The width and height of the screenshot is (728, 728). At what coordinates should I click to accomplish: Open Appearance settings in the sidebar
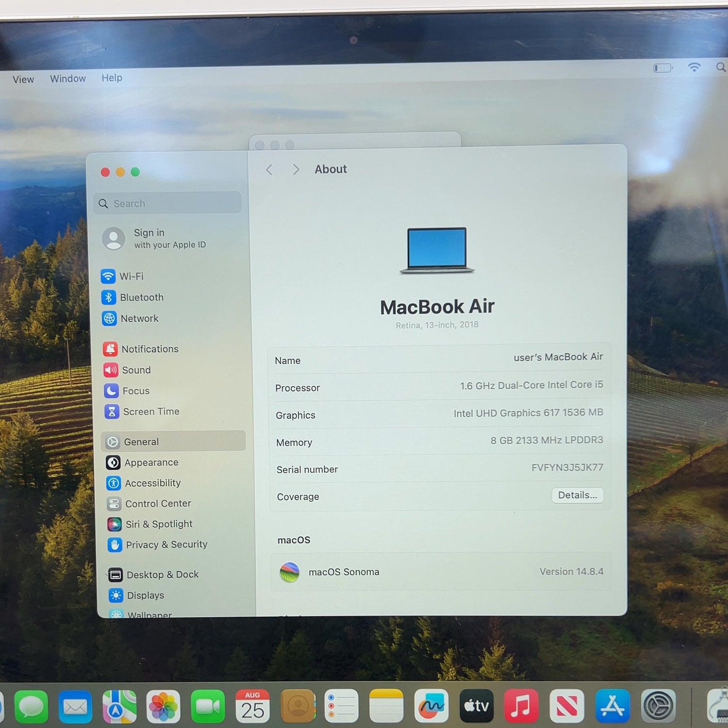142,463
